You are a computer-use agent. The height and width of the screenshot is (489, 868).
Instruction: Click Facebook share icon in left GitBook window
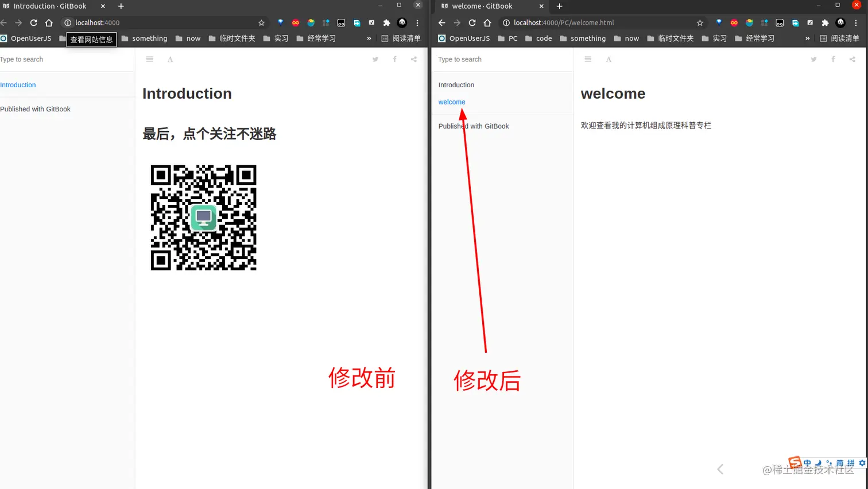coord(394,59)
